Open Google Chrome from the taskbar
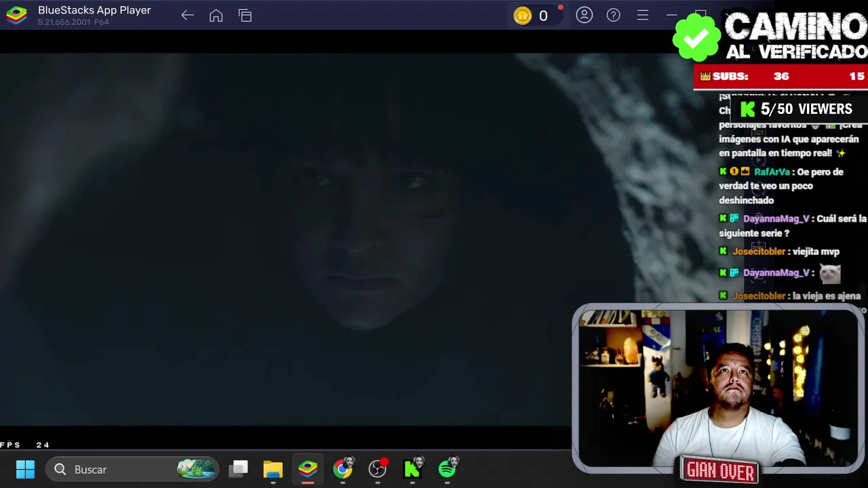The image size is (868, 488). pyautogui.click(x=344, y=468)
